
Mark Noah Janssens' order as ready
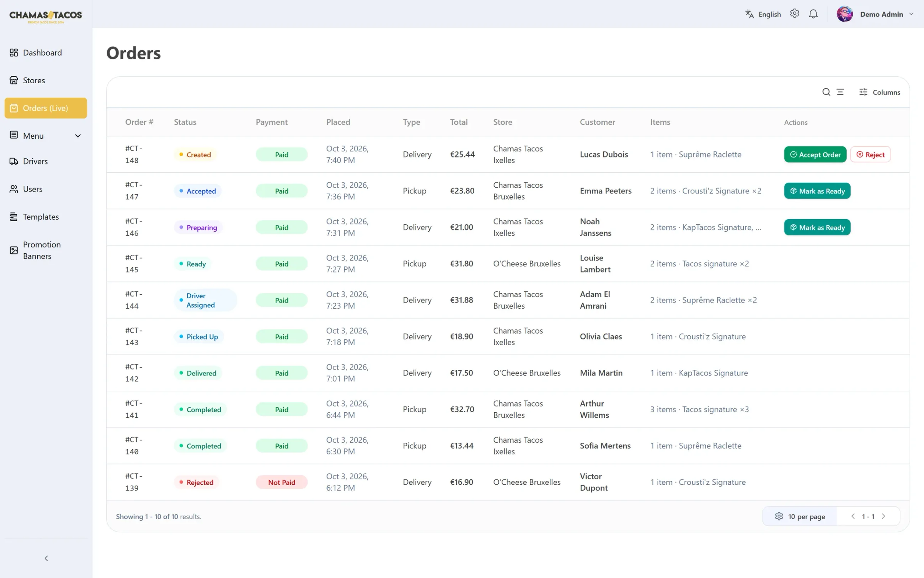click(817, 227)
